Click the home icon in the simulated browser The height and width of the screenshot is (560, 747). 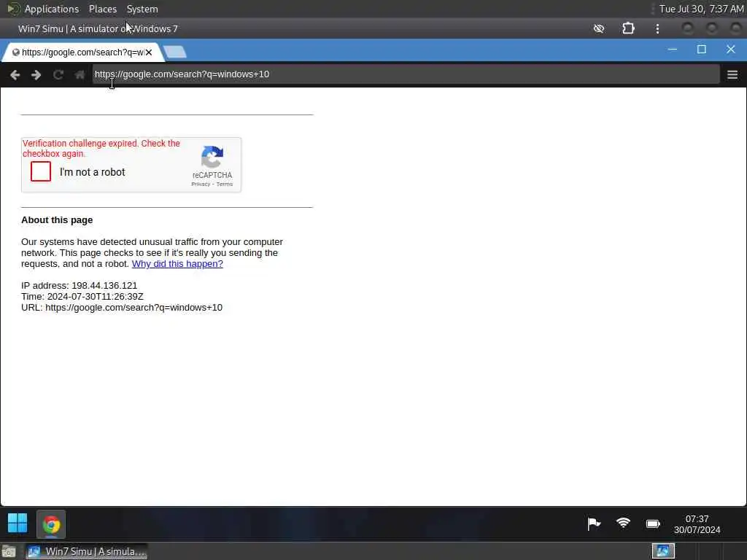(x=80, y=75)
